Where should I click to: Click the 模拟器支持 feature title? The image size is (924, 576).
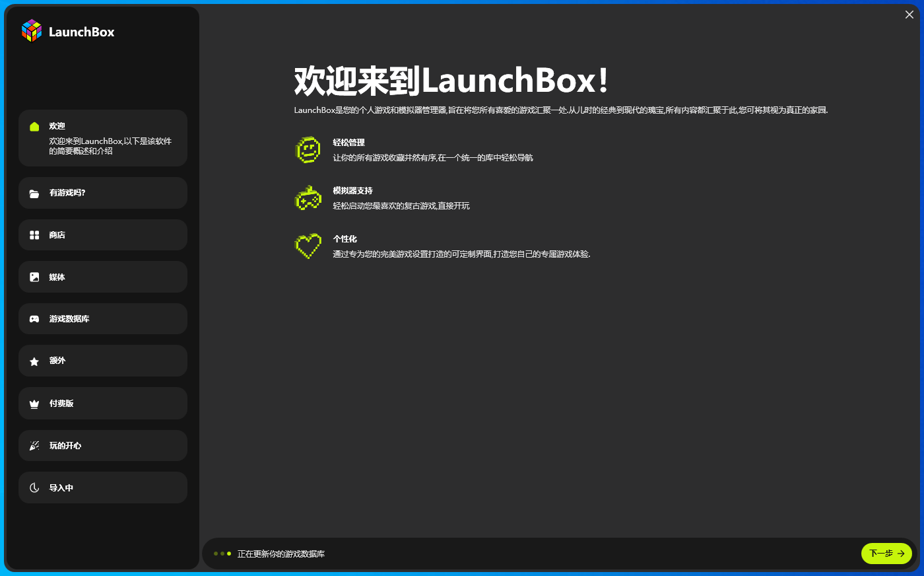[353, 191]
